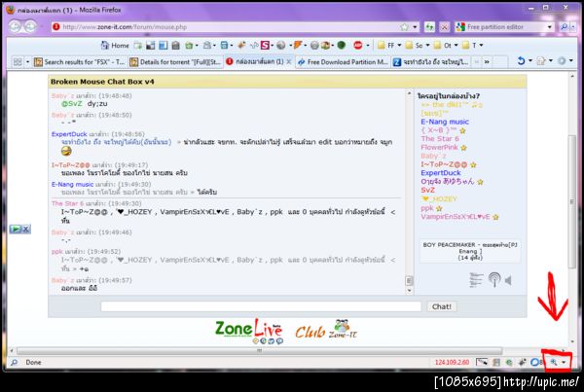The width and height of the screenshot is (584, 392).
Task: Click chat messages scrollbar down arrow
Action: (410, 291)
